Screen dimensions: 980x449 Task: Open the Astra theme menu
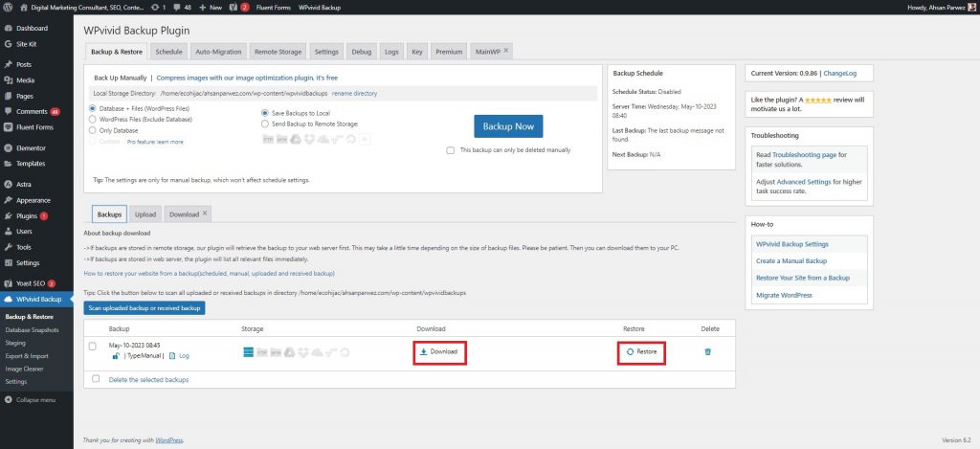tap(24, 185)
